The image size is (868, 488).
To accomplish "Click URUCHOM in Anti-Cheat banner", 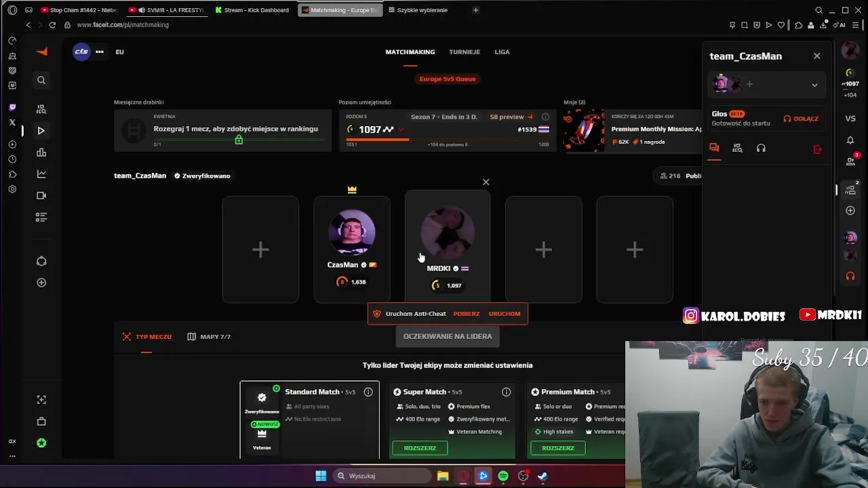I will (x=505, y=314).
